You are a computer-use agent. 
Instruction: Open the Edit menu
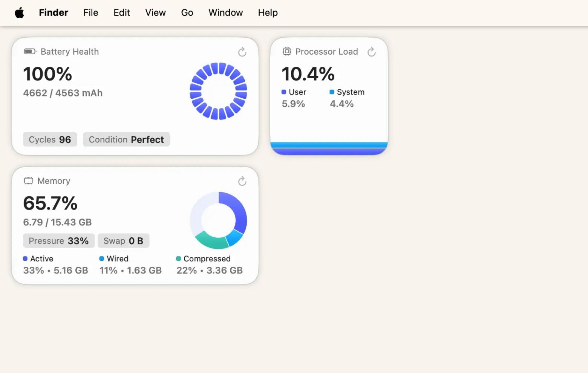(122, 13)
